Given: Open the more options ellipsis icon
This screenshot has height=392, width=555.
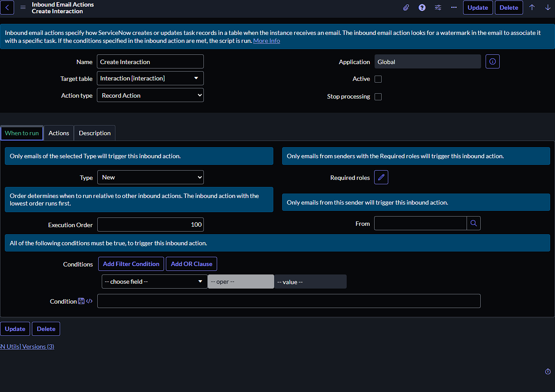Looking at the screenshot, I should click(x=454, y=8).
